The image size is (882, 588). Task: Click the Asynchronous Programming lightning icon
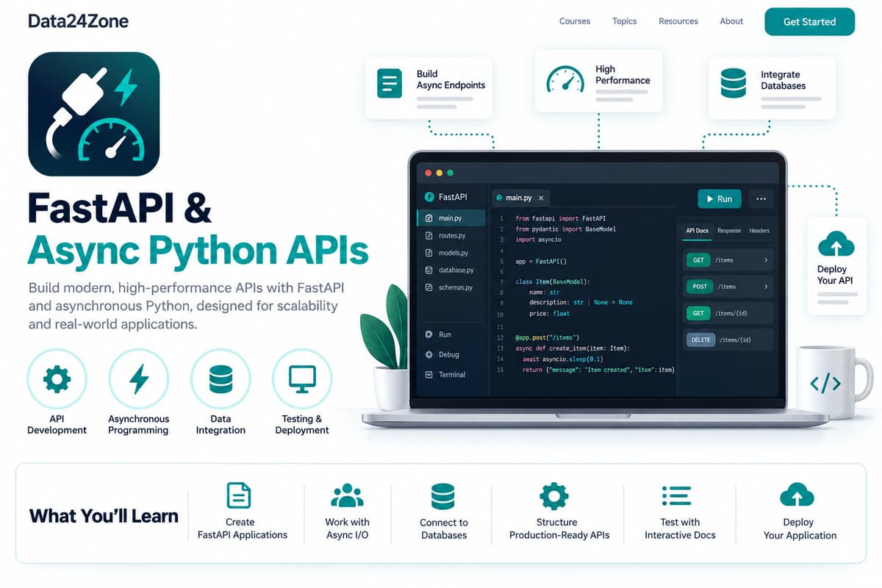point(139,379)
